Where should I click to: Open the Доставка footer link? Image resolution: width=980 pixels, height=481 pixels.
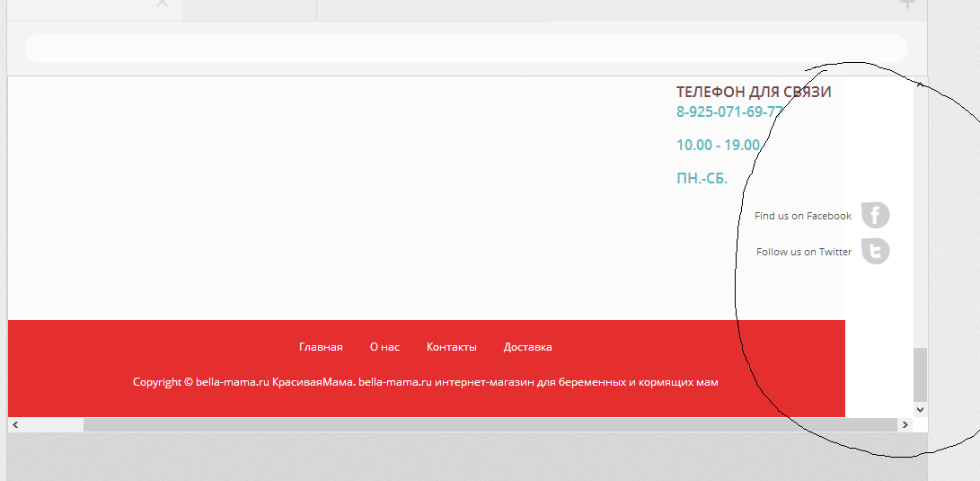click(527, 346)
